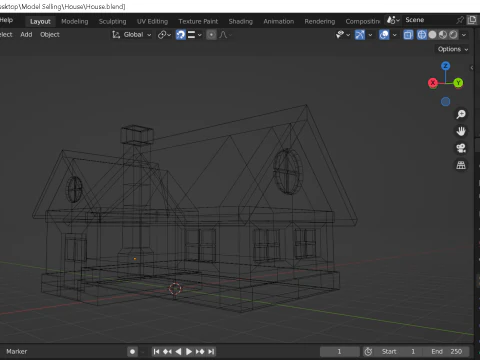The height and width of the screenshot is (360, 480).
Task: Open the Help menu
Action: click(6, 20)
